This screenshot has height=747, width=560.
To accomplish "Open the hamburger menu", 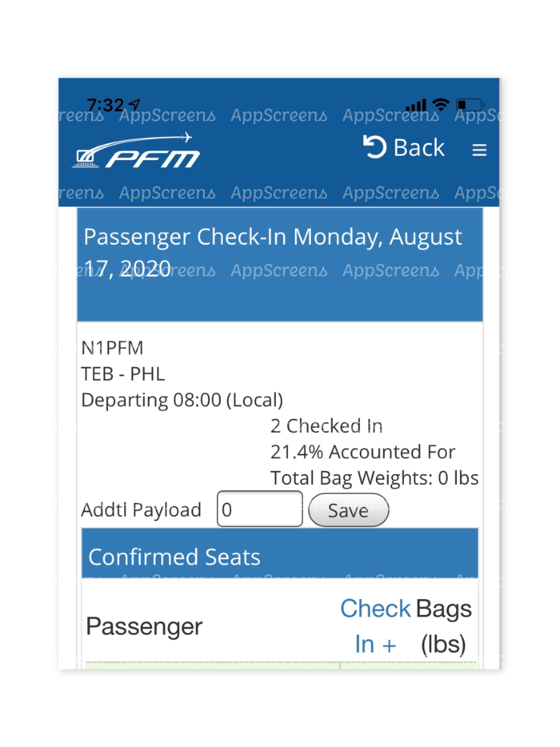I will [479, 150].
